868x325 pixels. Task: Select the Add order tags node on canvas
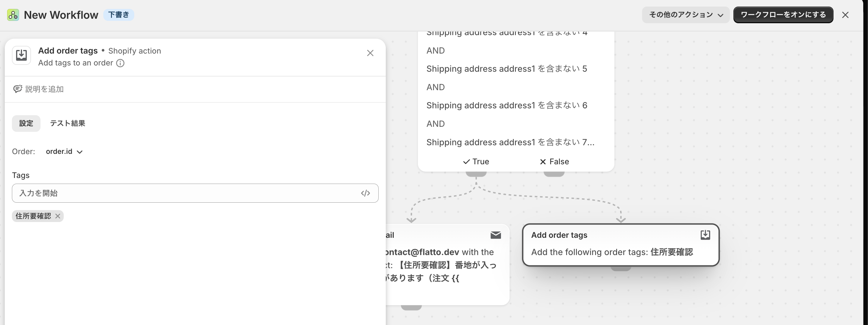(x=621, y=245)
